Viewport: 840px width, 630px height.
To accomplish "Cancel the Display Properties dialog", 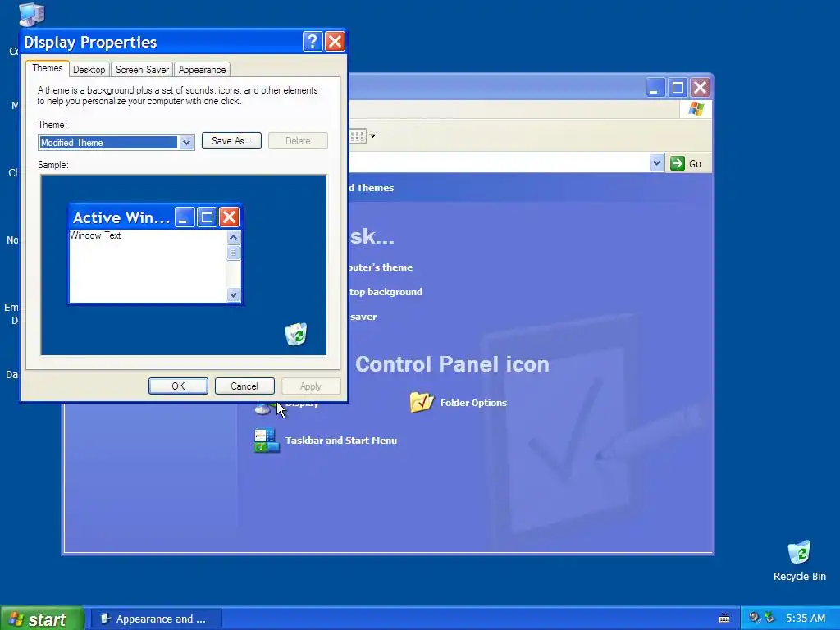I will click(244, 386).
